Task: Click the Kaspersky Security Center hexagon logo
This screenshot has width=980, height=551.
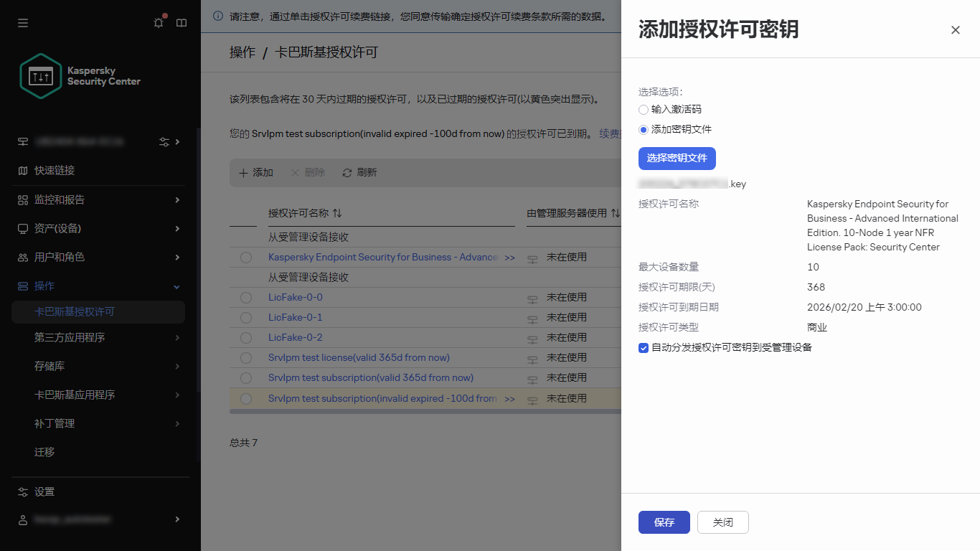Action: click(40, 75)
